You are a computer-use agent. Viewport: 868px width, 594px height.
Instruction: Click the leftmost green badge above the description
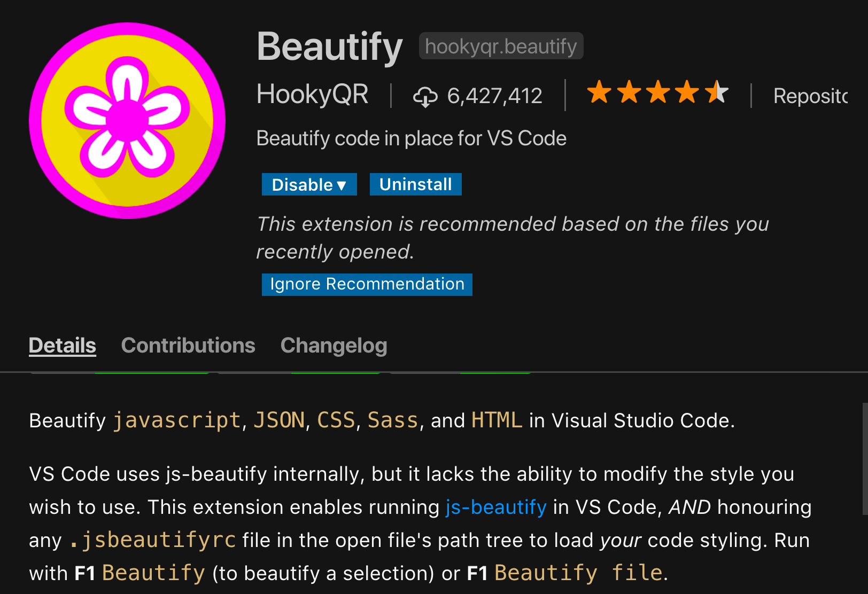coord(151,370)
